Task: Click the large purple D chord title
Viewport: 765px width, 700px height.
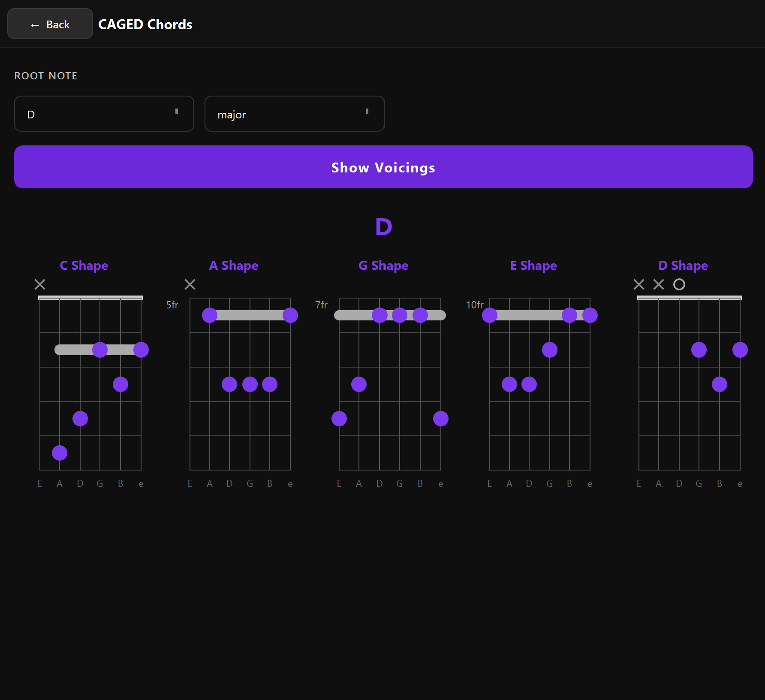Action: 383,226
